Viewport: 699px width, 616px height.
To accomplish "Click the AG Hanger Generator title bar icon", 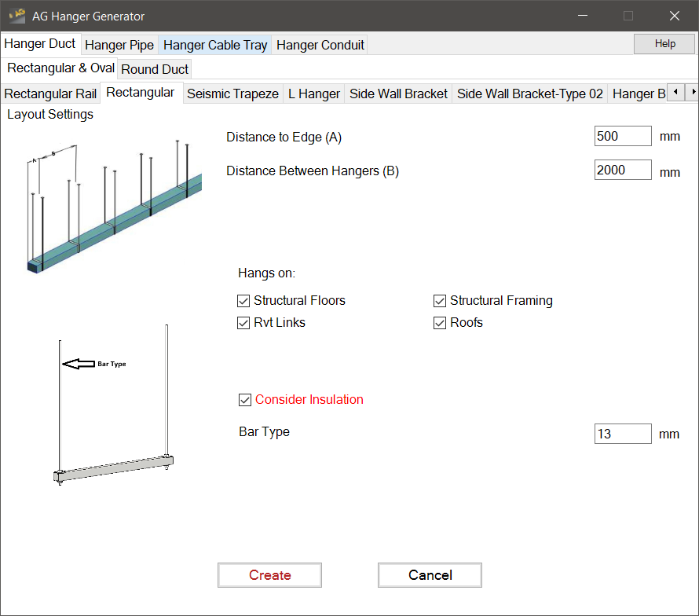I will [x=17, y=16].
